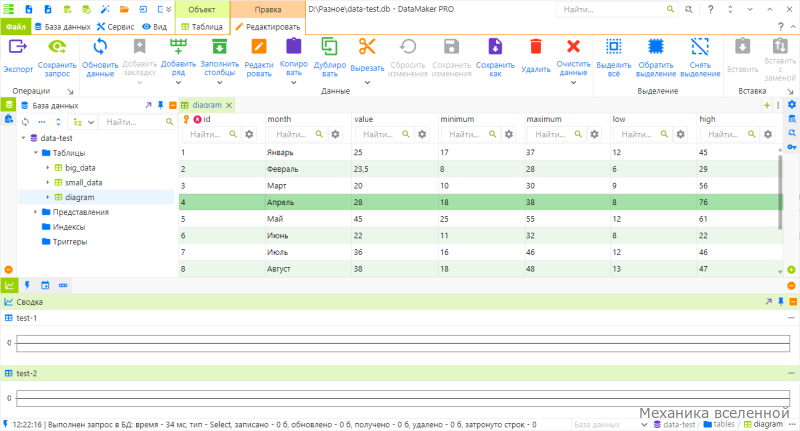This screenshot has height=431, width=800.
Task: Click the maximum column header
Action: click(x=544, y=119)
